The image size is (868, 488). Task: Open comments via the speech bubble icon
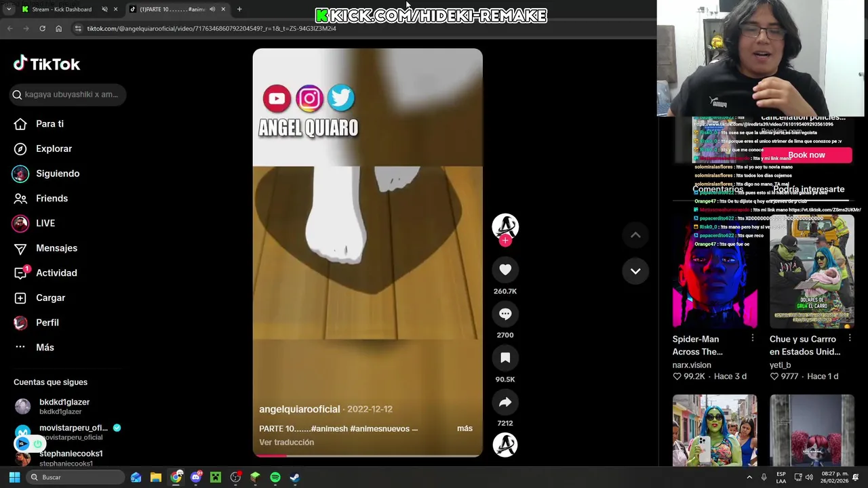pyautogui.click(x=505, y=314)
